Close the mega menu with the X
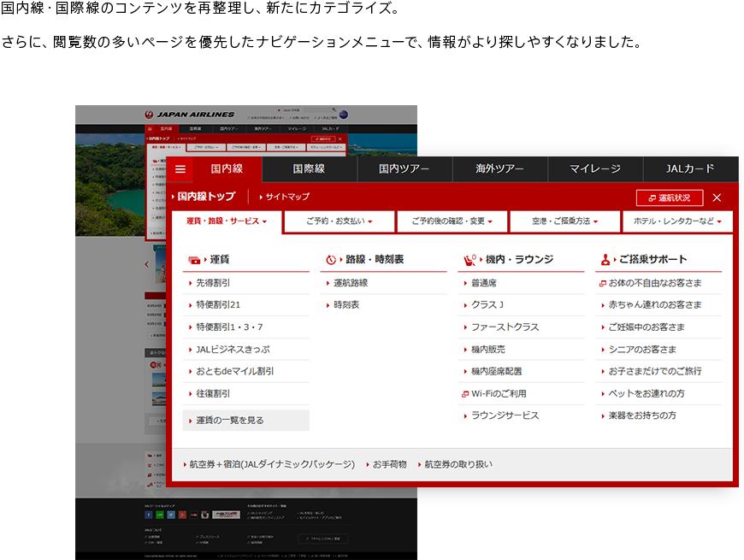Viewport: 744px width, 560px height. [x=717, y=196]
